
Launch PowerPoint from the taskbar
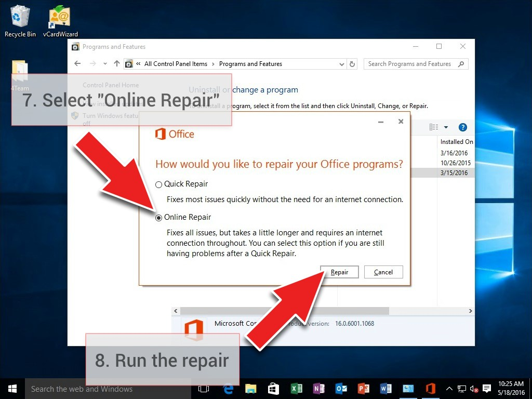[x=364, y=389]
